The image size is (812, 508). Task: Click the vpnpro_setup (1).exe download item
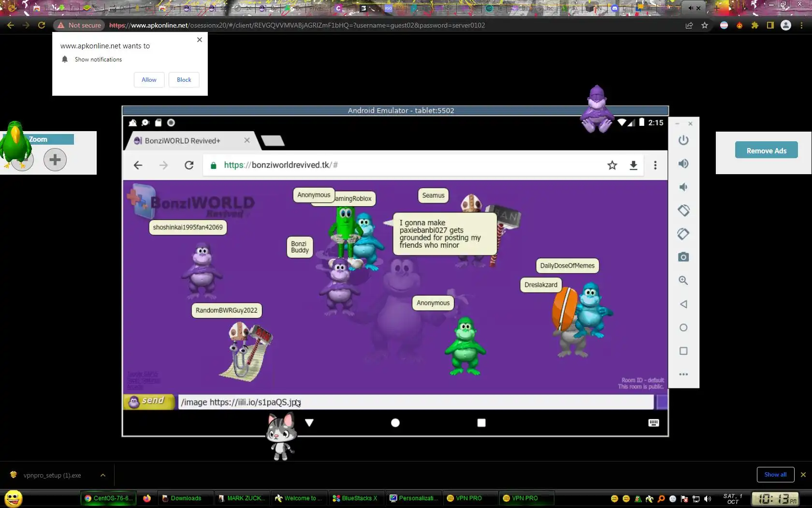(52, 475)
